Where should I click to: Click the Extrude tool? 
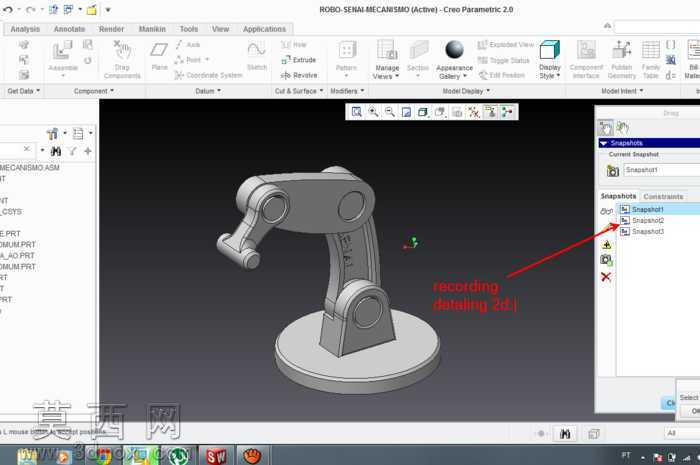coord(299,60)
